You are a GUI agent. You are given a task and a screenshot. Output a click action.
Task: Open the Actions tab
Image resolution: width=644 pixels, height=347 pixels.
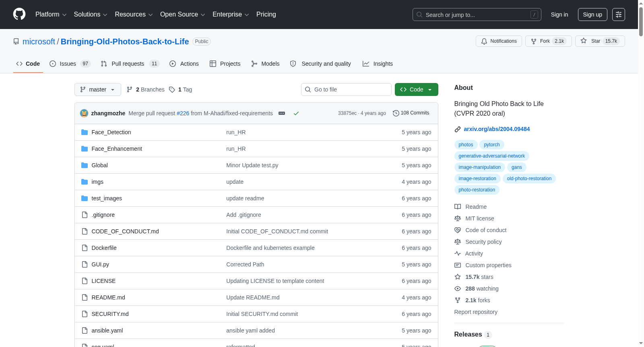click(x=184, y=64)
